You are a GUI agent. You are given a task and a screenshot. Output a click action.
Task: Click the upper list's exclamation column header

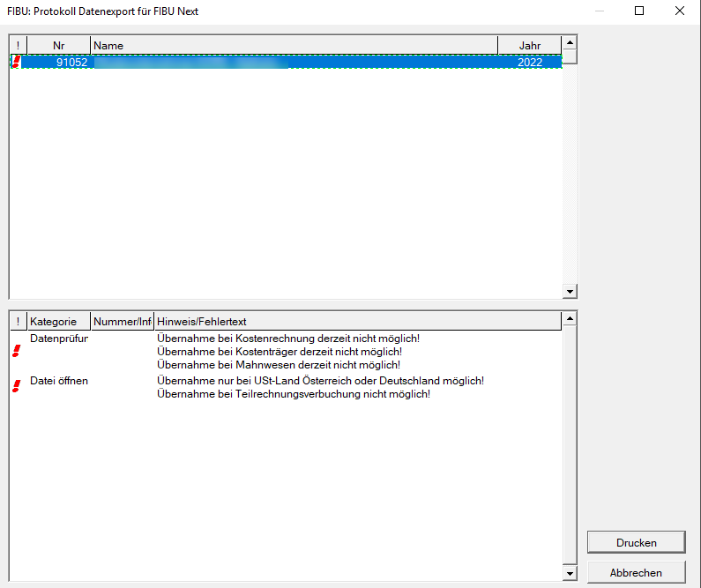18,45
